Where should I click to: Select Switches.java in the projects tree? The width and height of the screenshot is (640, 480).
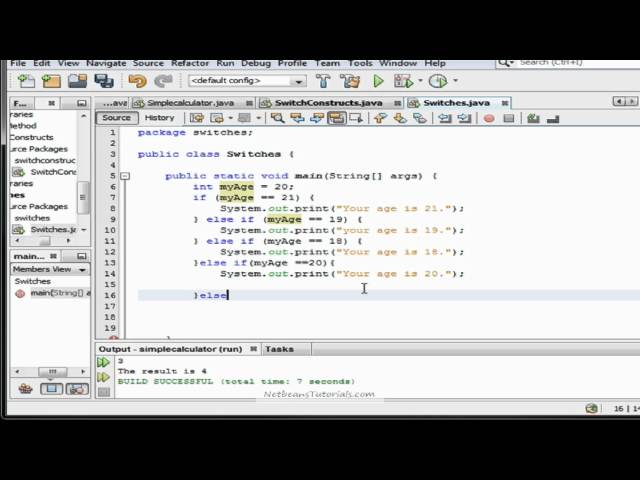(53, 229)
